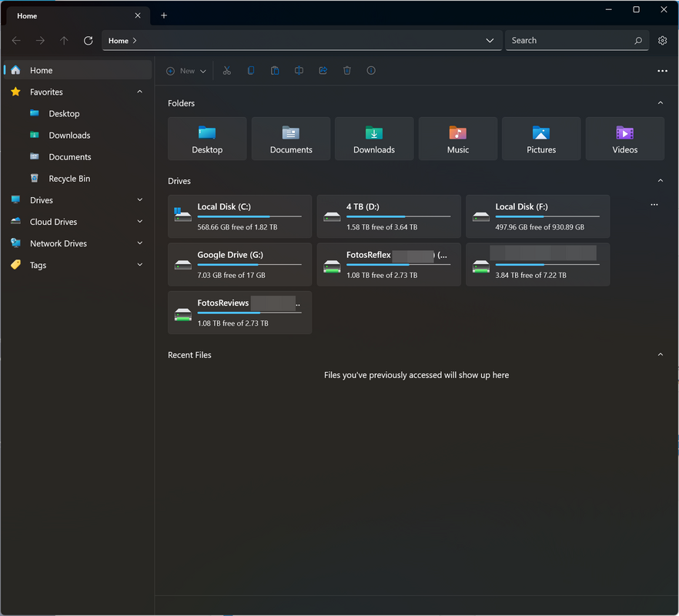Open the New item dropdown

186,71
